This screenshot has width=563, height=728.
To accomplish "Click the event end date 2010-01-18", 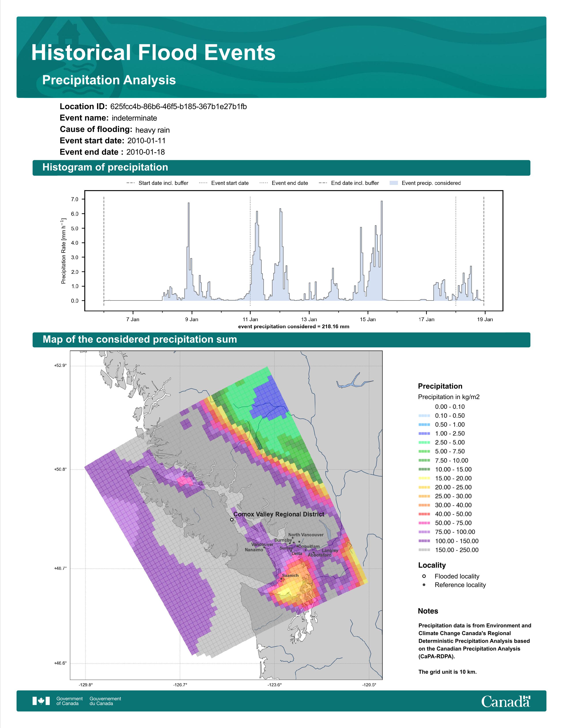I will 145,152.
